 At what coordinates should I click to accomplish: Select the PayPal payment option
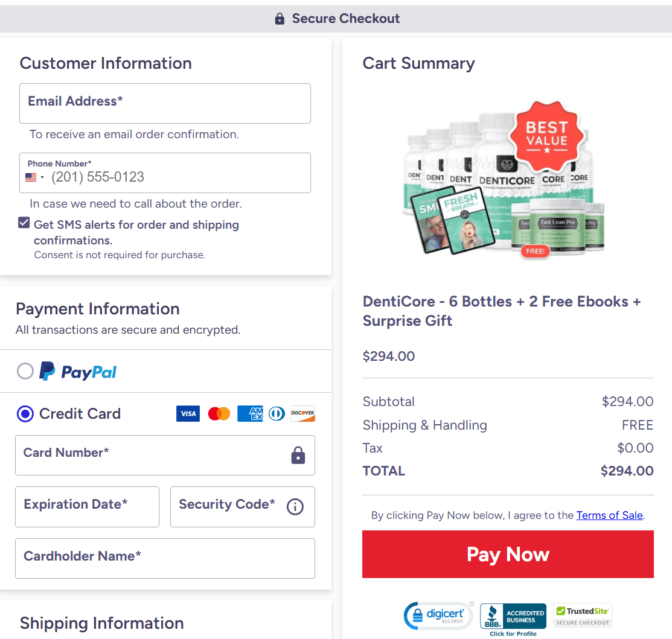[x=25, y=371]
